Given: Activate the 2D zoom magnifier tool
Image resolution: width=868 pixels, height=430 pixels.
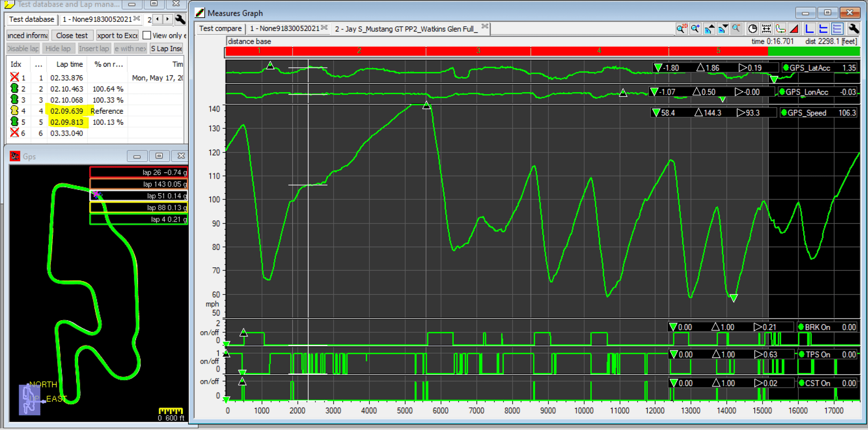Looking at the screenshot, I should (x=681, y=29).
